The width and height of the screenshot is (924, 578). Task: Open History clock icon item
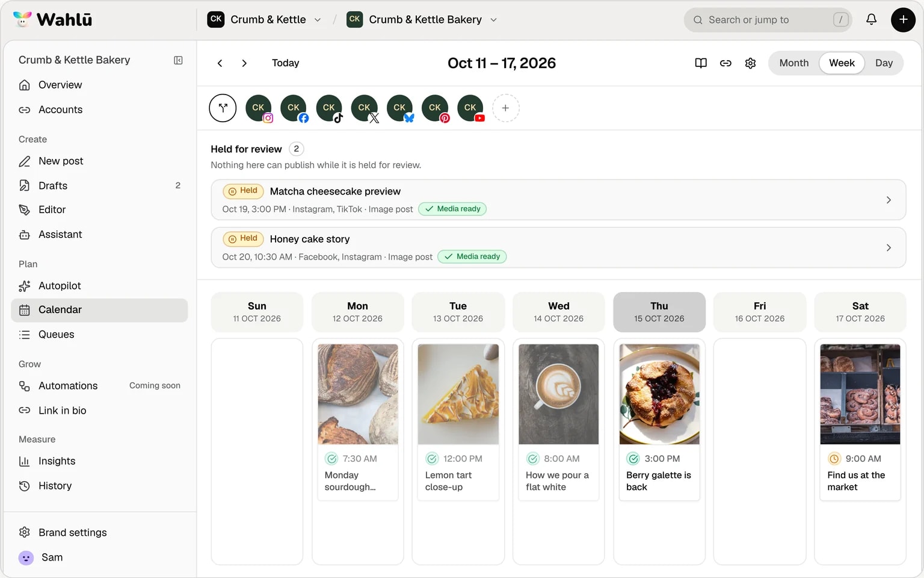click(x=99, y=486)
